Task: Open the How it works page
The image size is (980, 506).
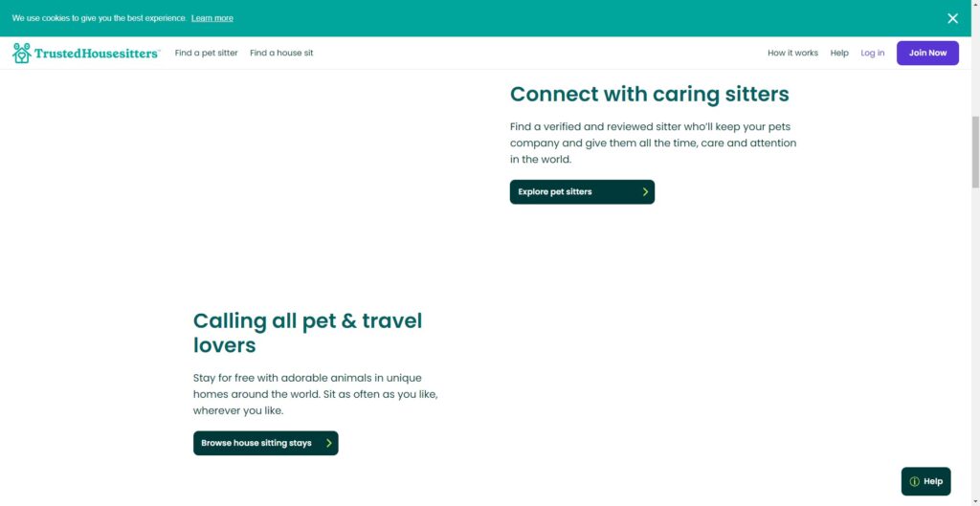Action: 792,54
